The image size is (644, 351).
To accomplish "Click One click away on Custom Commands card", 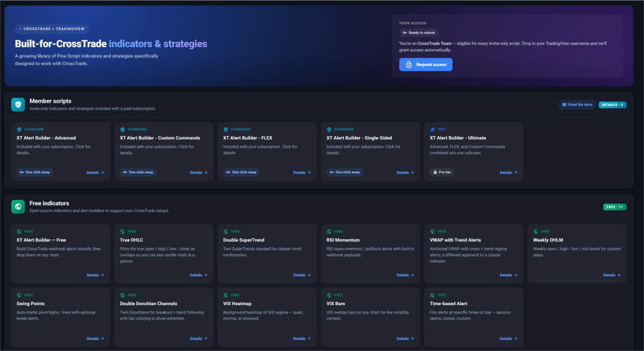I will point(138,172).
